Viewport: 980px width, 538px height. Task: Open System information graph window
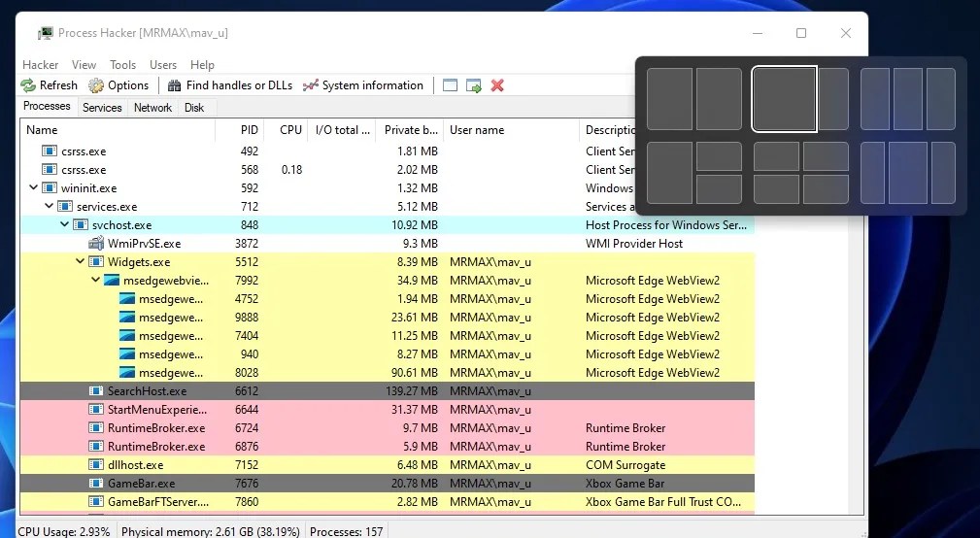pos(362,85)
